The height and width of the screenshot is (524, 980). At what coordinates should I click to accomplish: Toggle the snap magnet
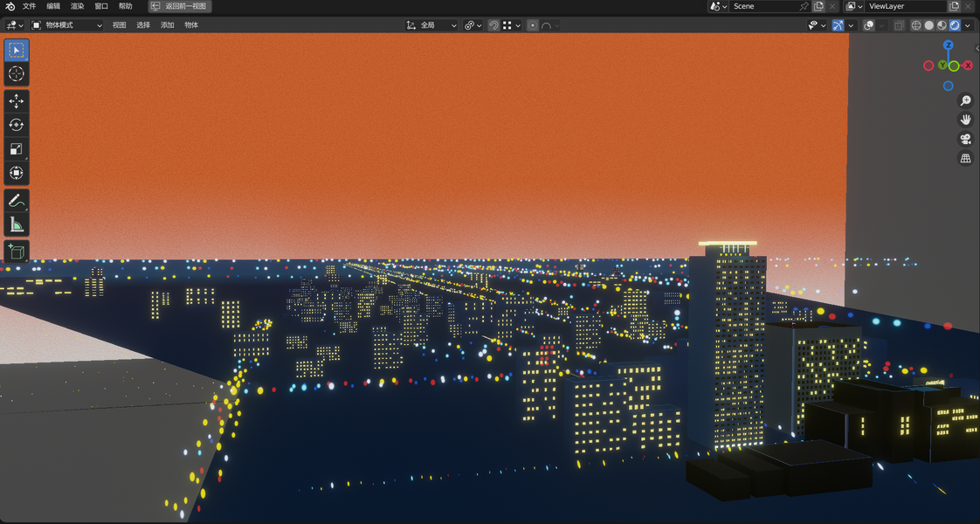(493, 25)
